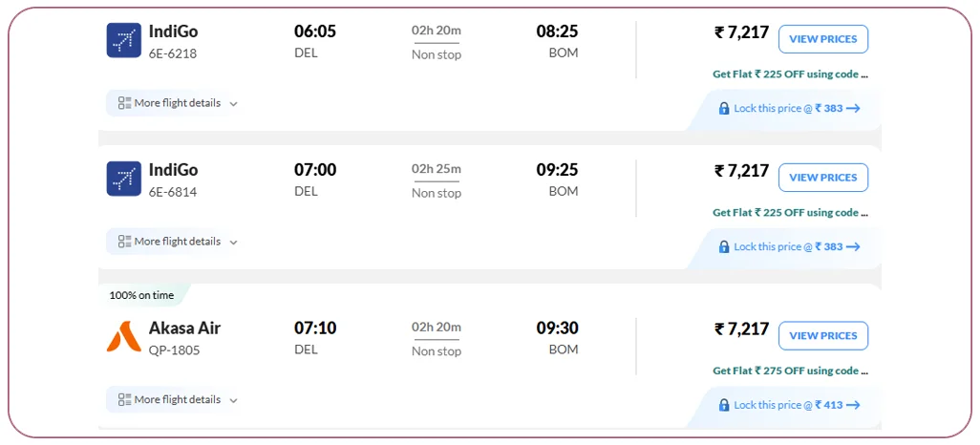Click IndiGo logo for flight 6E-6218

124,40
